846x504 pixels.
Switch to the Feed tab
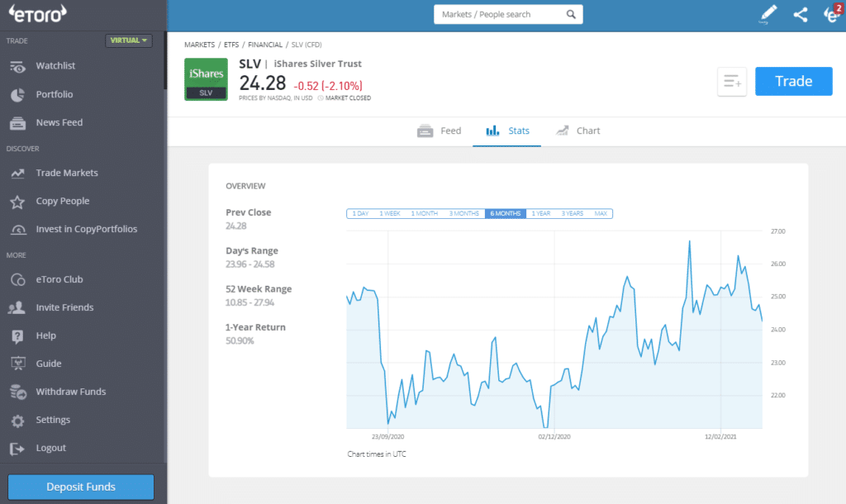[440, 131]
